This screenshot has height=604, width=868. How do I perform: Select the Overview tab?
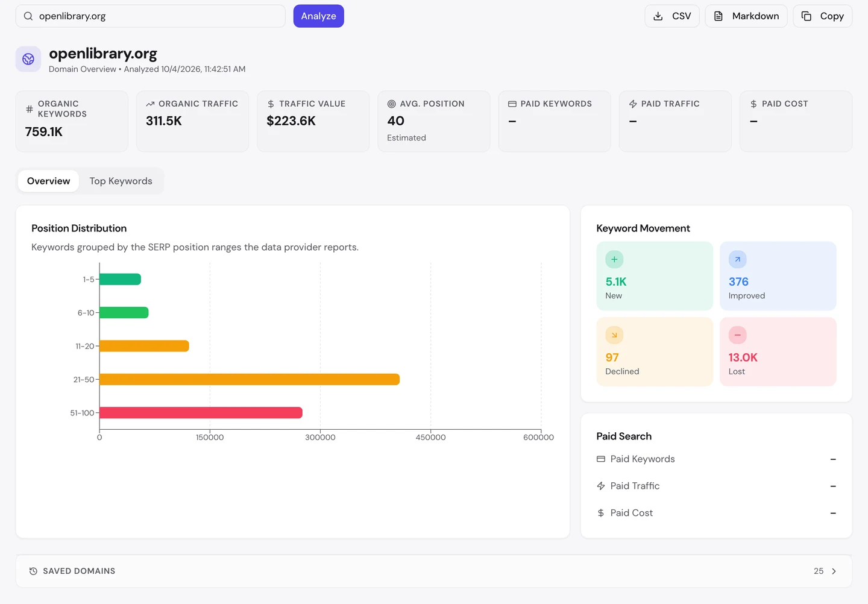point(48,181)
